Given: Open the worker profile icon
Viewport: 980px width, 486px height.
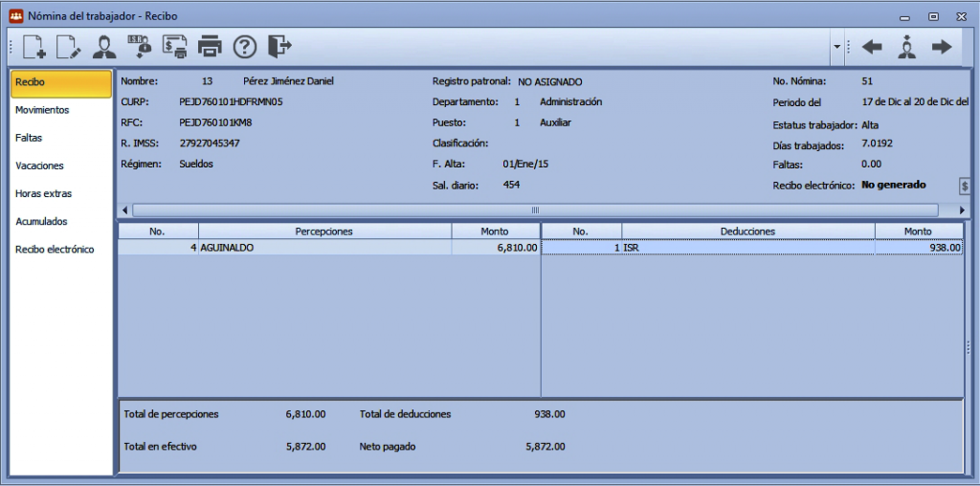Looking at the screenshot, I should (103, 47).
